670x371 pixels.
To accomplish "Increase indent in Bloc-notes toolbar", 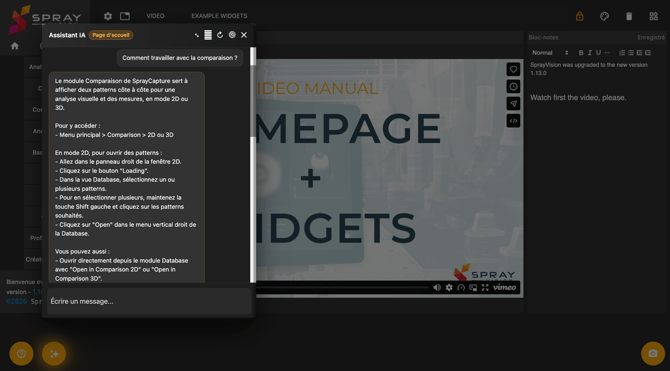I will 648,53.
